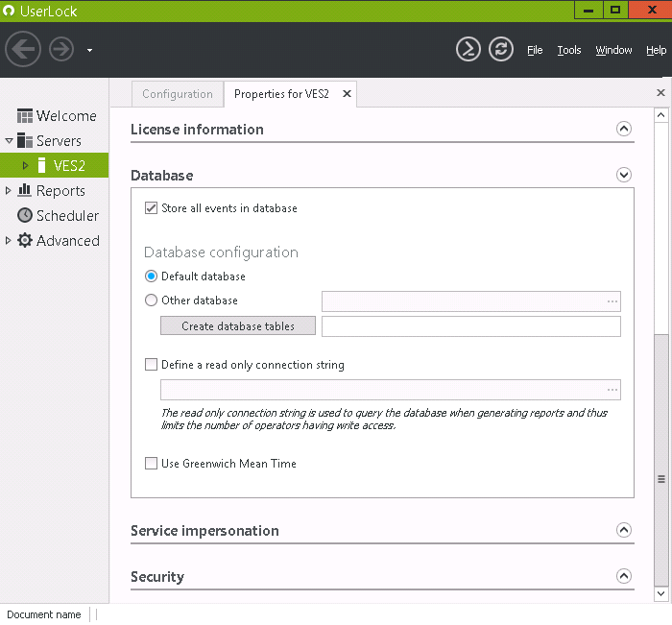Select the Properties for VES2 tab
Screen dimensions: 672x625
pyautogui.click(x=281, y=94)
